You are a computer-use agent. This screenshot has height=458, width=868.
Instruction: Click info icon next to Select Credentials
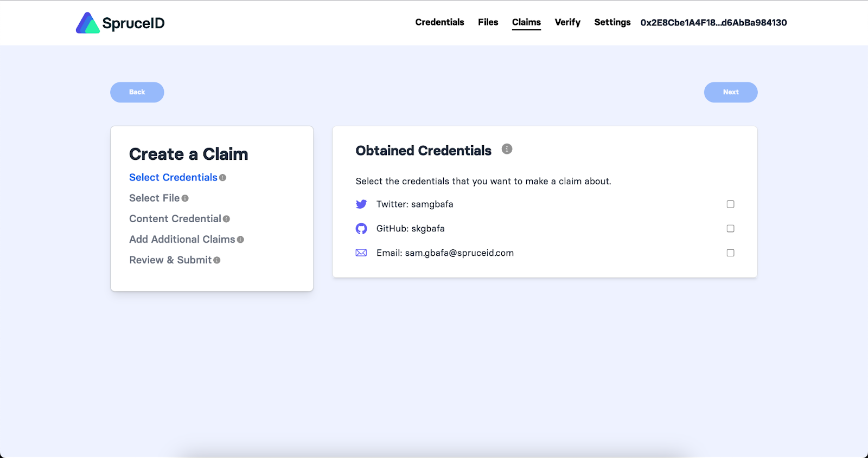coord(222,178)
